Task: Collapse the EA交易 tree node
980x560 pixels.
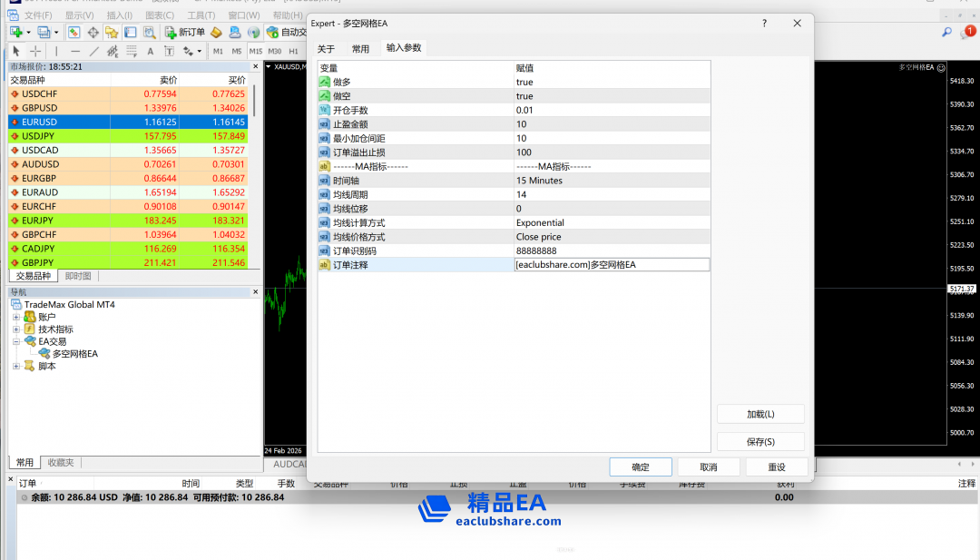Action: 16,342
